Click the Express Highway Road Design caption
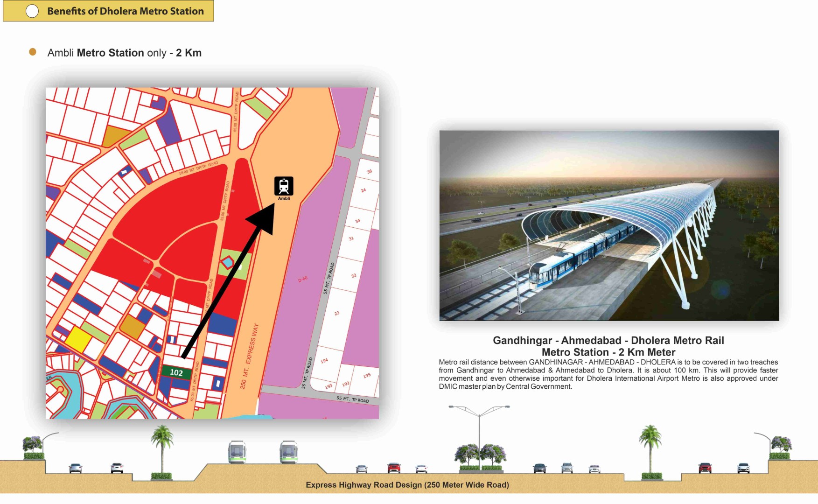818x504 pixels. pyautogui.click(x=407, y=485)
